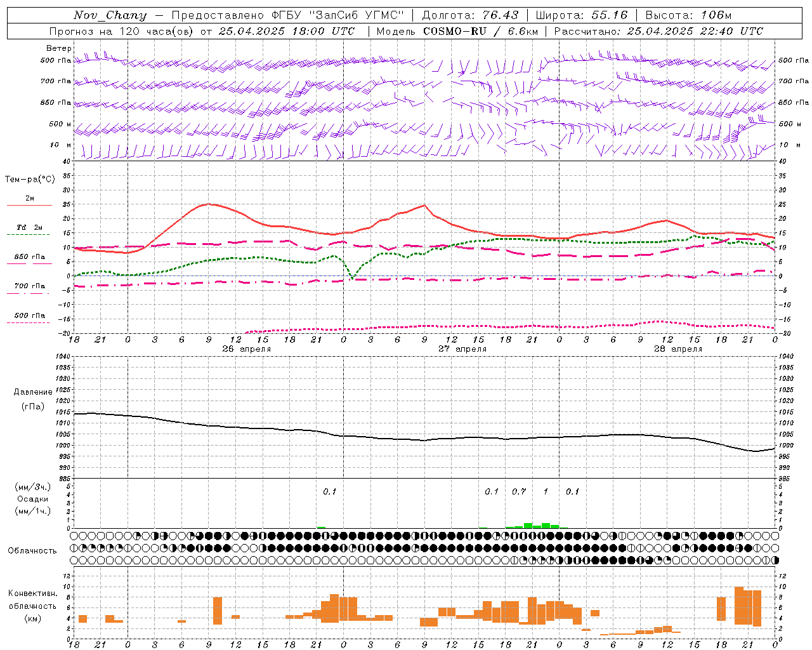Click the 'Тем-ра(°C)' temperature panel label
Viewport: 812px width, 650px height.
click(30, 179)
